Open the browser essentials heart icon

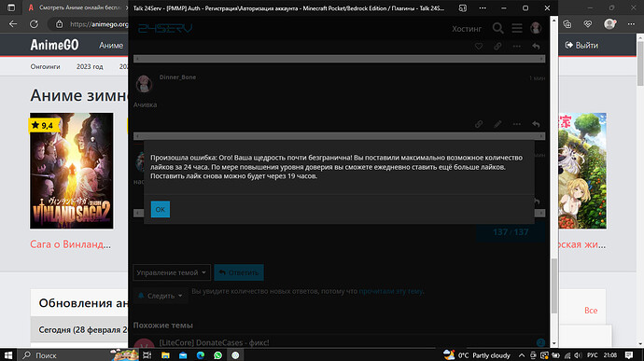click(588, 24)
